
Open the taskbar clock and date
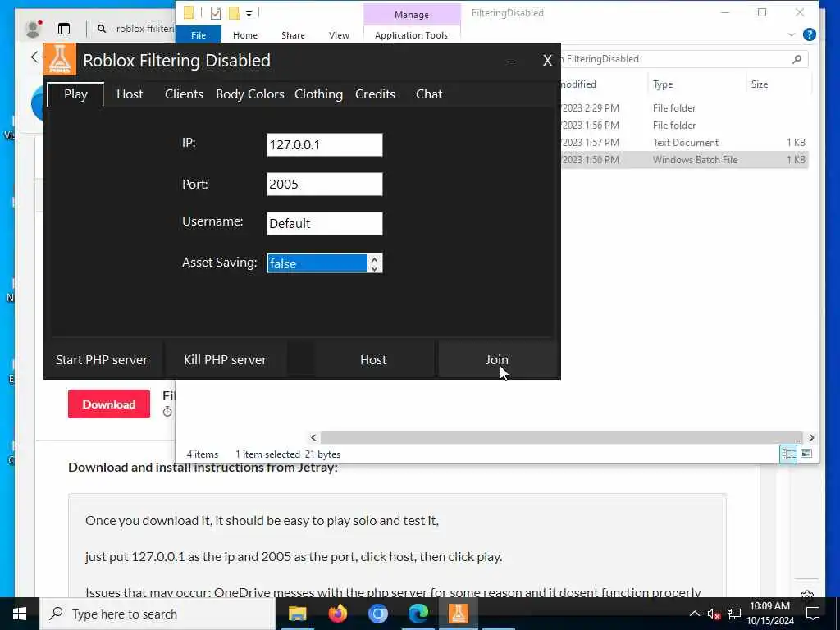tap(769, 614)
